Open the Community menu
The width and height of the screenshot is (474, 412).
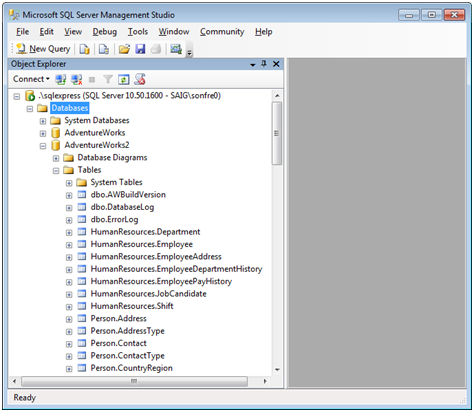tap(222, 32)
